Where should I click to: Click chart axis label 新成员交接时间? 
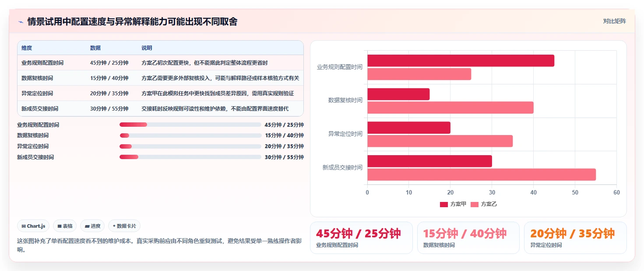[x=342, y=167]
